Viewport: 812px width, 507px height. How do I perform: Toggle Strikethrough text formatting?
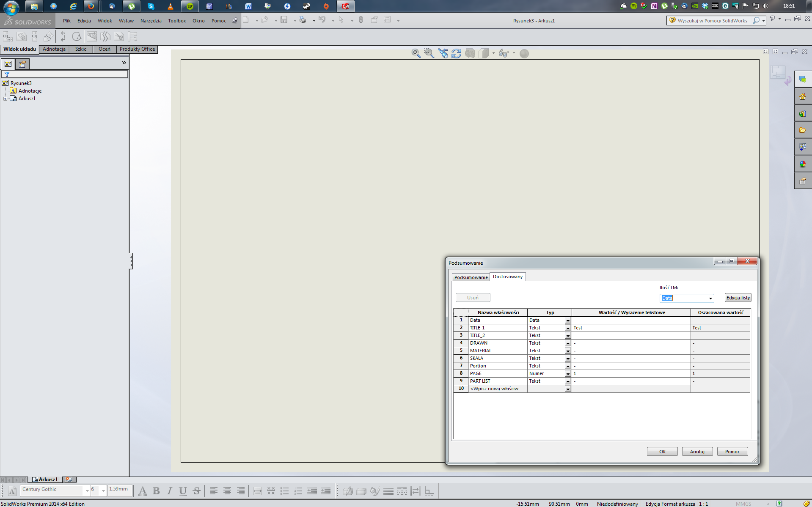click(x=196, y=491)
